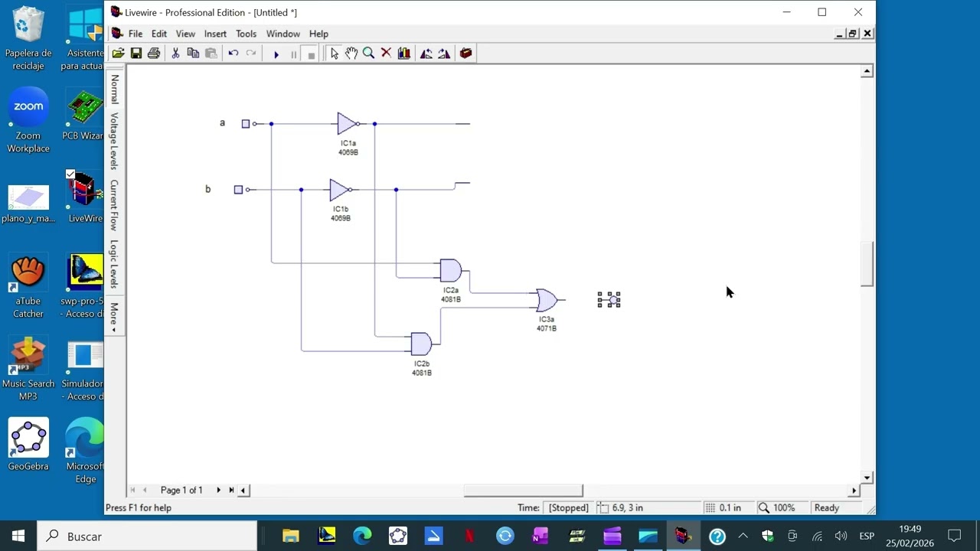980x551 pixels.
Task: Open the Edit menu
Action: pos(159,34)
